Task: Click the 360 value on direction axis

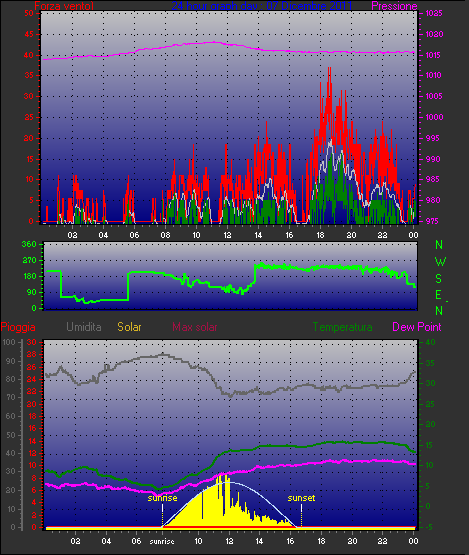Action: tap(29, 244)
